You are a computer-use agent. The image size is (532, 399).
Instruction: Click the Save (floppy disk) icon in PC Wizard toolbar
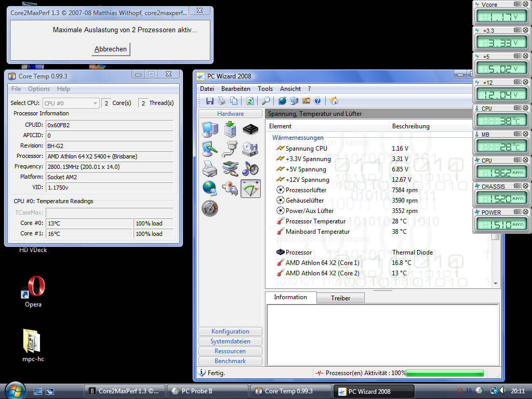(x=210, y=101)
